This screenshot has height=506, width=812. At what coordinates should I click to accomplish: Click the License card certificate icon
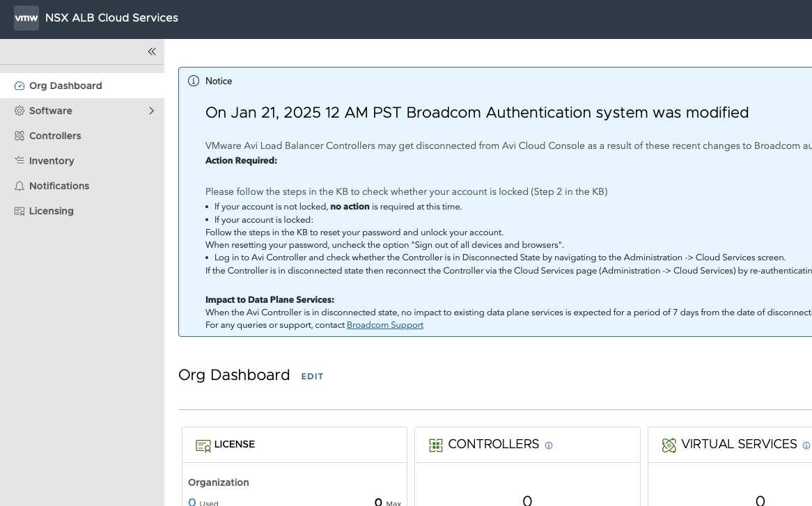coord(203,445)
